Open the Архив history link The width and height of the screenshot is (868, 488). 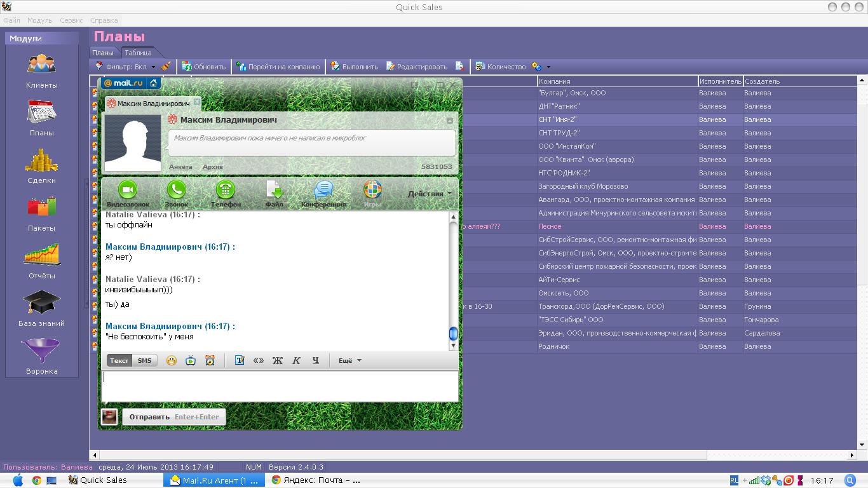pos(213,167)
